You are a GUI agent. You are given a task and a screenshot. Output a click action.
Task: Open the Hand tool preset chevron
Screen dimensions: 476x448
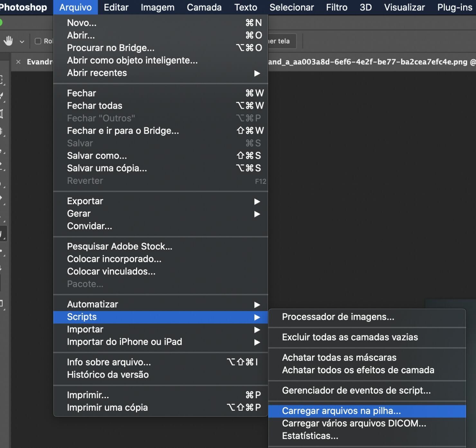[22, 41]
